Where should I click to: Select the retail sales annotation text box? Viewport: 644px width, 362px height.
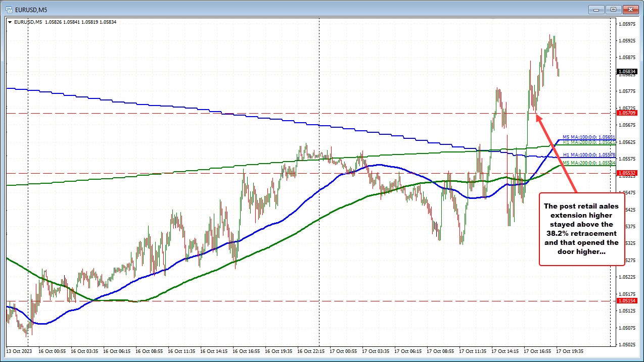tap(581, 229)
